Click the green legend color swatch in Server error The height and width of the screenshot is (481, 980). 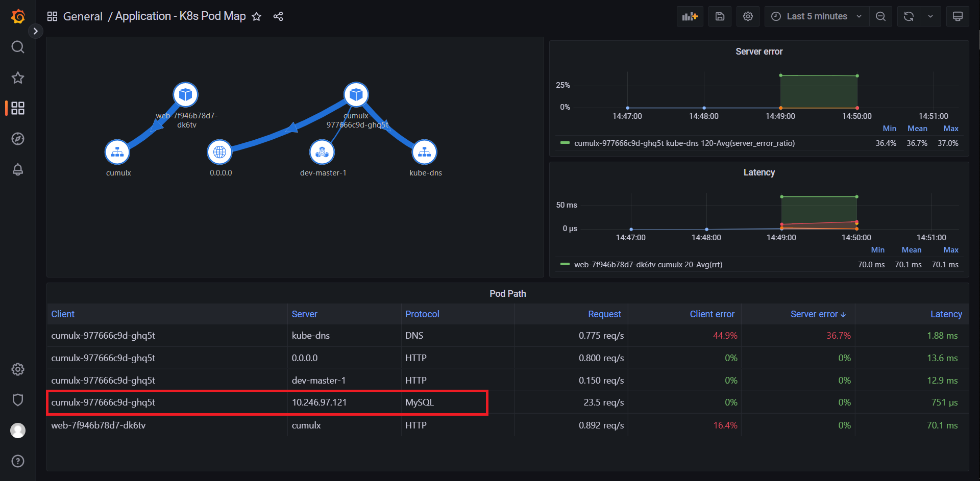(x=565, y=143)
